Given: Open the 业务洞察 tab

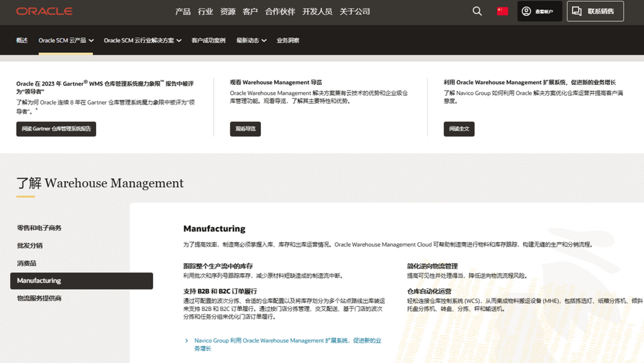Looking at the screenshot, I should click(287, 40).
